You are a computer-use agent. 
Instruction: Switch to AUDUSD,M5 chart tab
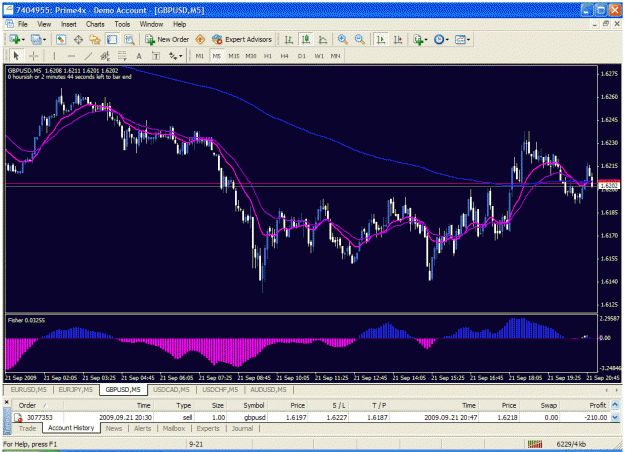click(x=268, y=390)
